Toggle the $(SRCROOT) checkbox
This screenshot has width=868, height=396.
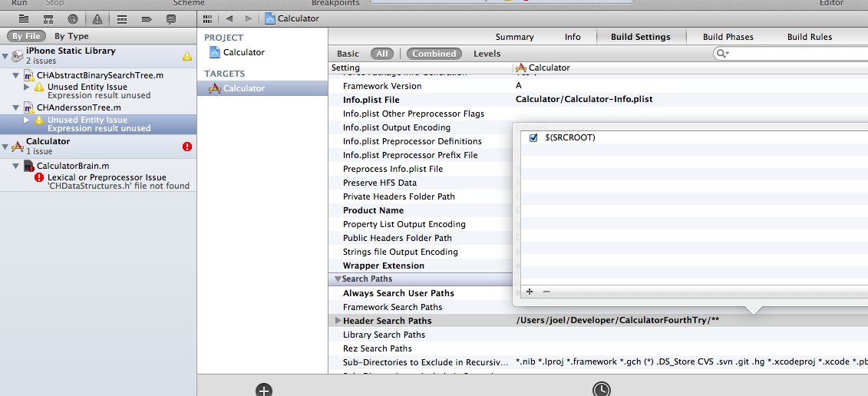pyautogui.click(x=533, y=138)
